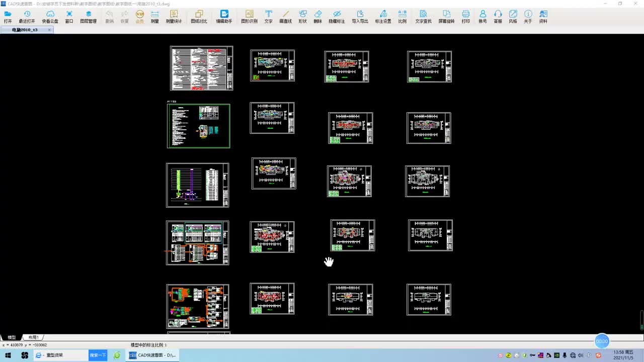
Task: Open the 编辑助手 edit assistant
Action: 224,17
